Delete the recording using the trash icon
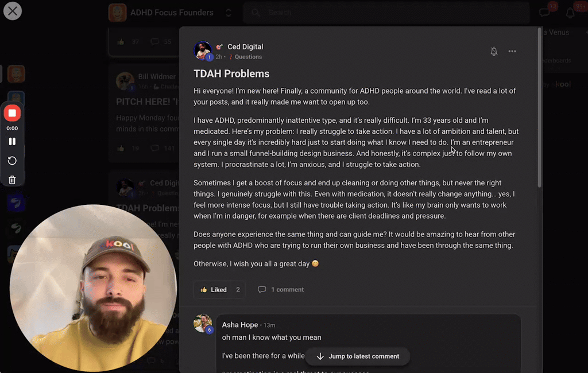 [12, 180]
